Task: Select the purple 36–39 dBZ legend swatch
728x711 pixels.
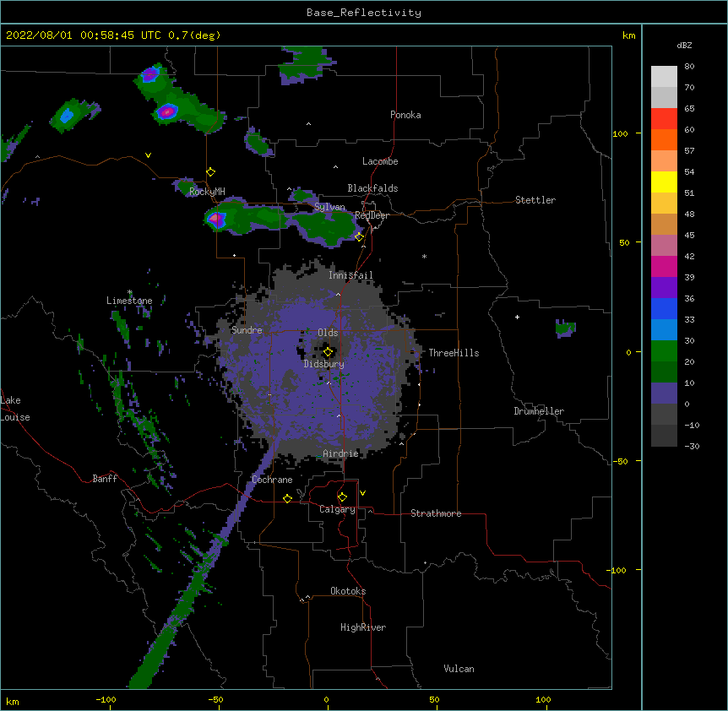Action: tap(664, 288)
